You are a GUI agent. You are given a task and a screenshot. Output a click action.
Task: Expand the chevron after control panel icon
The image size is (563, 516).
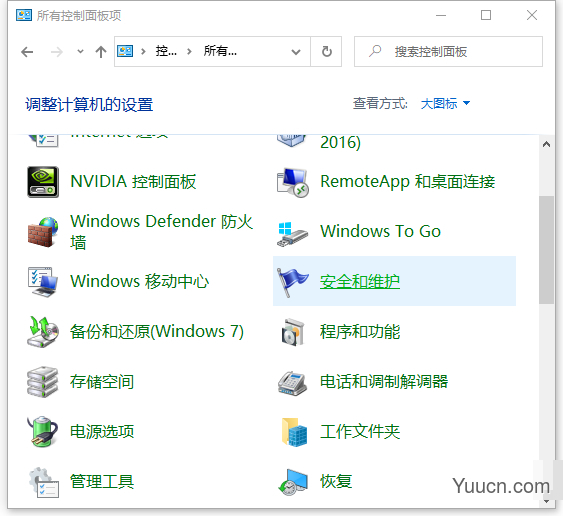click(143, 52)
